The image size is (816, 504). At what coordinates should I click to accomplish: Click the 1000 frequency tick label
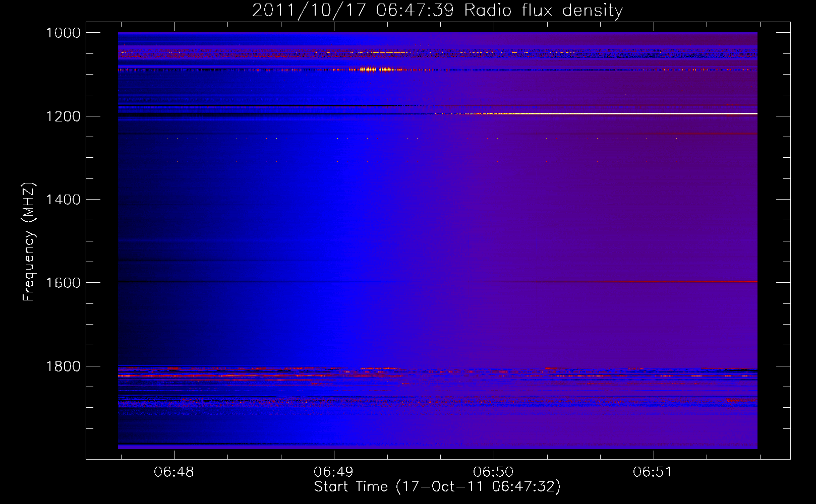click(63, 33)
